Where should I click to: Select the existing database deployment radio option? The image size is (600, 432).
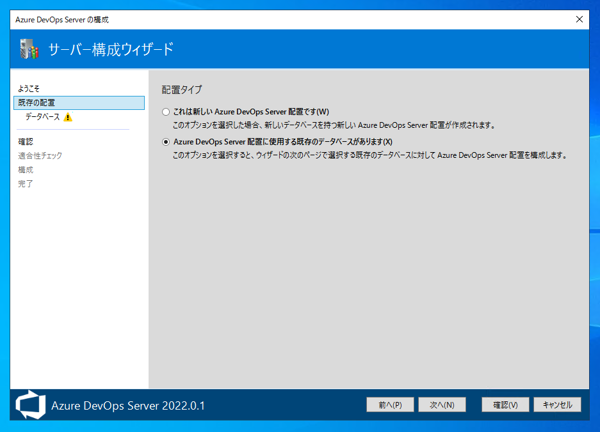(166, 142)
